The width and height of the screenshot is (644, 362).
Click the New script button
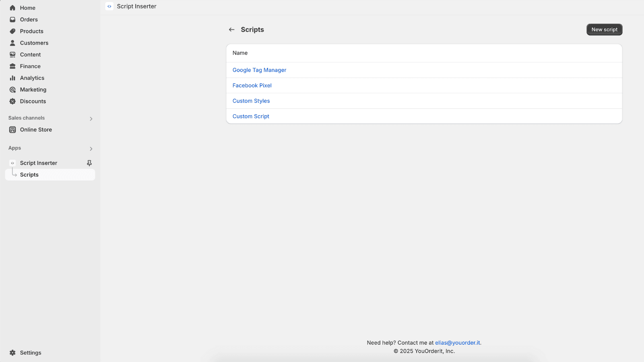click(x=604, y=29)
